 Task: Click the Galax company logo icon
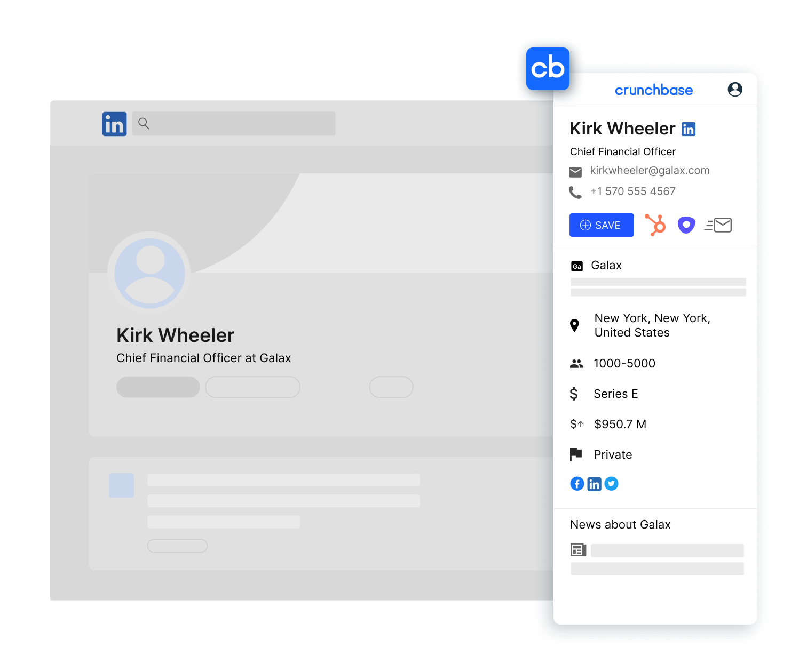click(577, 266)
